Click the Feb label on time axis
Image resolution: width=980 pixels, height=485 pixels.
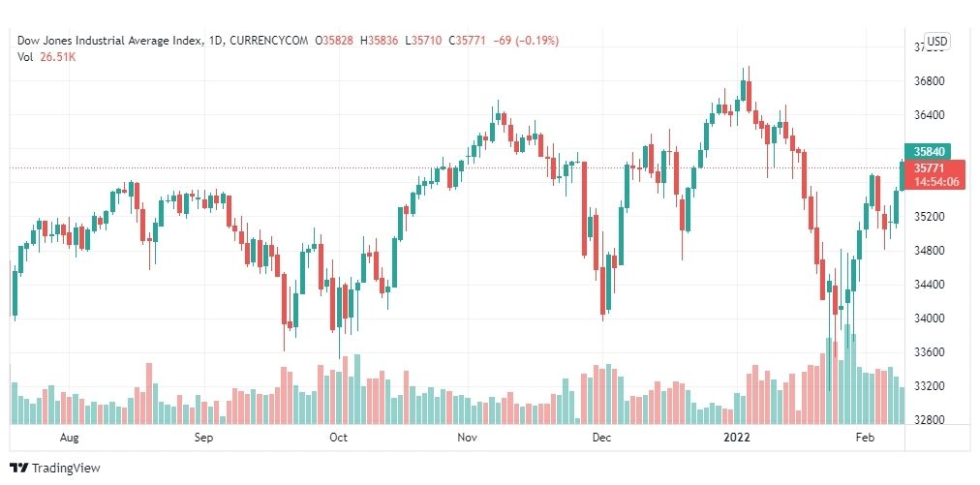[865, 438]
